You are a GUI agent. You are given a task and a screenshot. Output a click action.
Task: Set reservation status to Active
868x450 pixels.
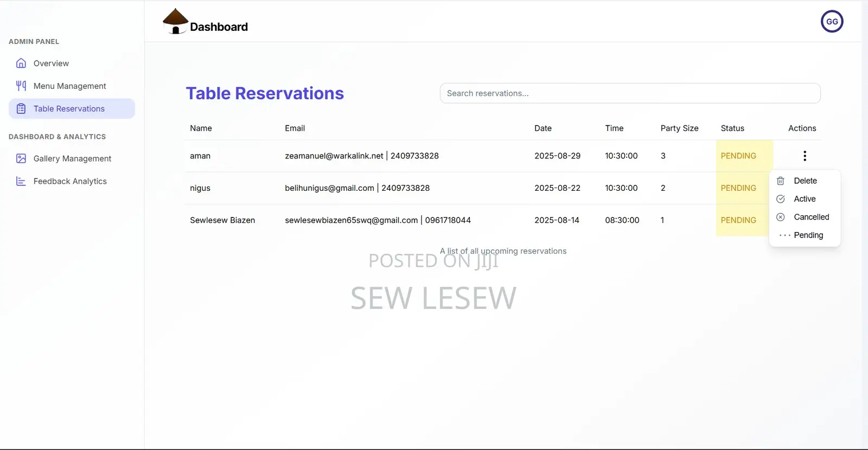click(805, 199)
